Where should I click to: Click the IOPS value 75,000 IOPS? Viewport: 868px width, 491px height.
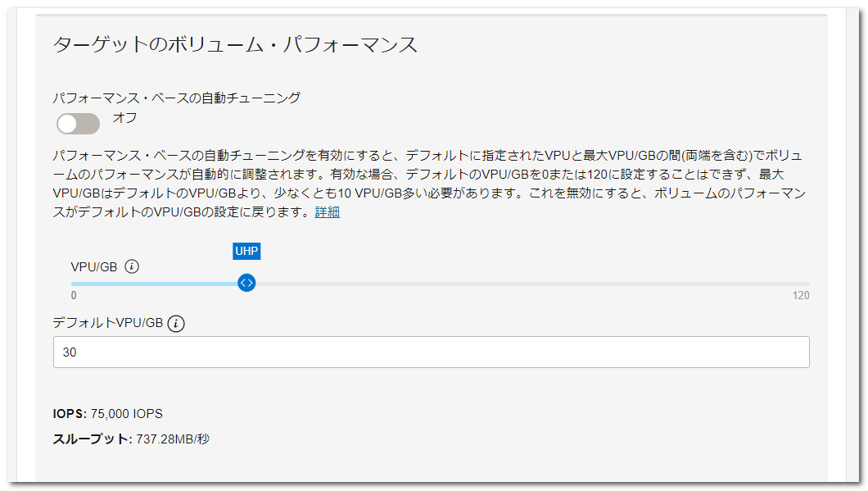pos(127,414)
